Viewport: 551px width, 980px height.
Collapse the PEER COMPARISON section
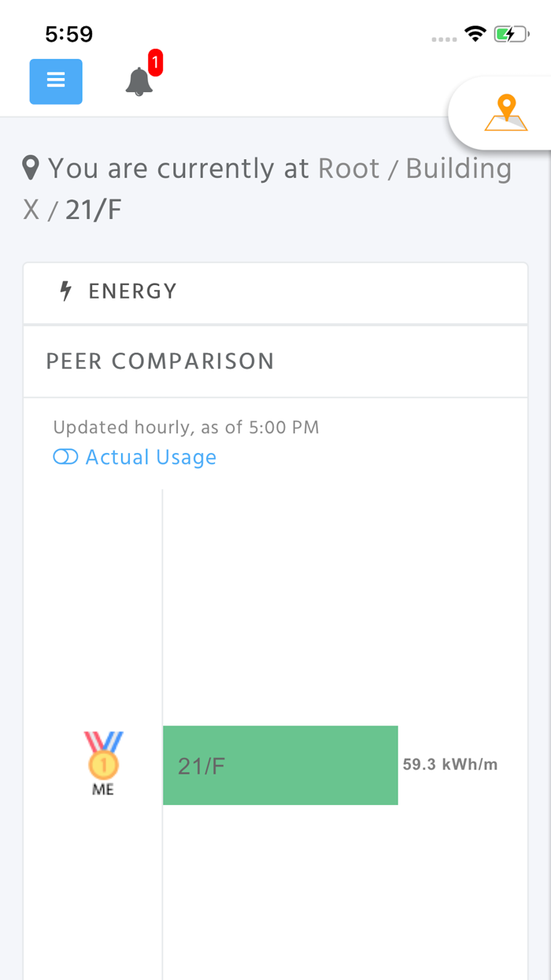(161, 360)
